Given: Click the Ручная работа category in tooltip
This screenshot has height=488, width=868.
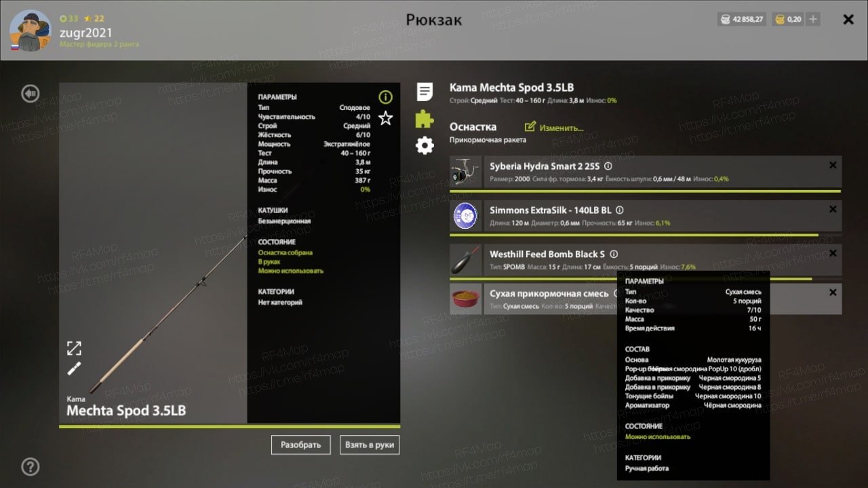Looking at the screenshot, I should point(647,468).
